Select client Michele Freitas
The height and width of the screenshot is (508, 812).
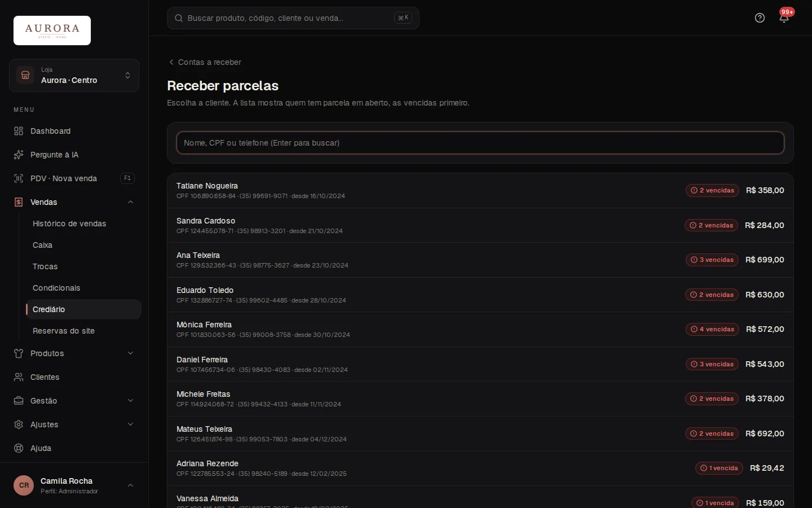coord(480,399)
